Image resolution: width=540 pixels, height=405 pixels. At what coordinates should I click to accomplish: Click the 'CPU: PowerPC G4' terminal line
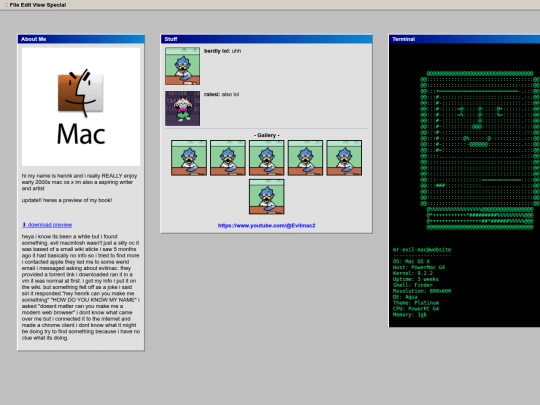tap(416, 309)
